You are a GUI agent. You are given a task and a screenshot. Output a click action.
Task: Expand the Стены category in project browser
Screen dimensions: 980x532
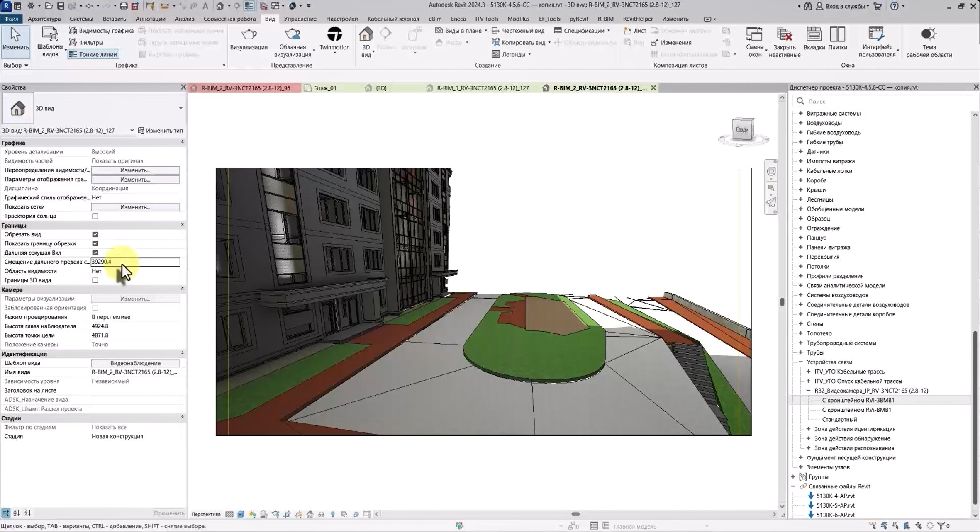(x=800, y=323)
